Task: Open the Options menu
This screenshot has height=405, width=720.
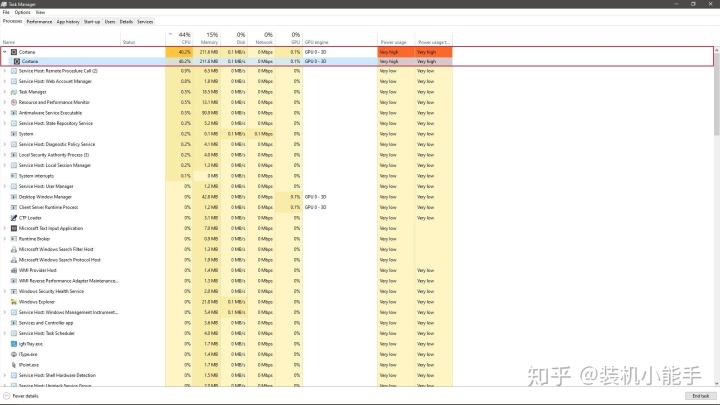Action: pos(22,12)
